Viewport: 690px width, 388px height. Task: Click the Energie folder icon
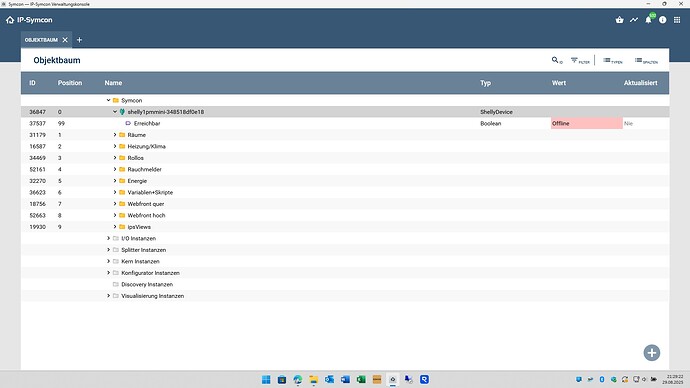[x=122, y=181]
